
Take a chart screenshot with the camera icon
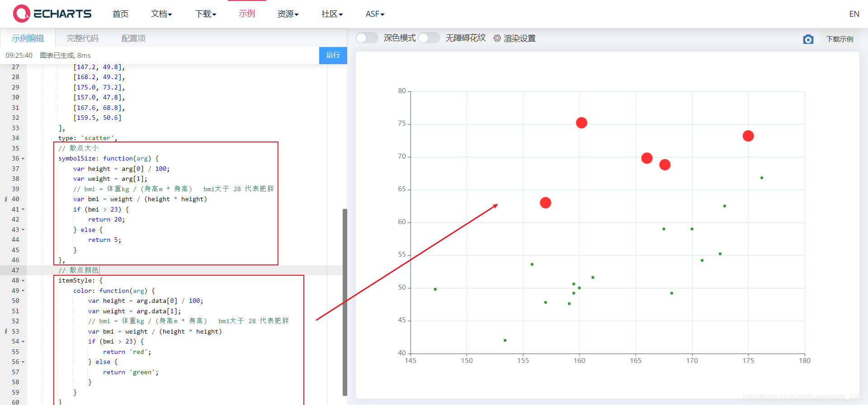(x=808, y=39)
